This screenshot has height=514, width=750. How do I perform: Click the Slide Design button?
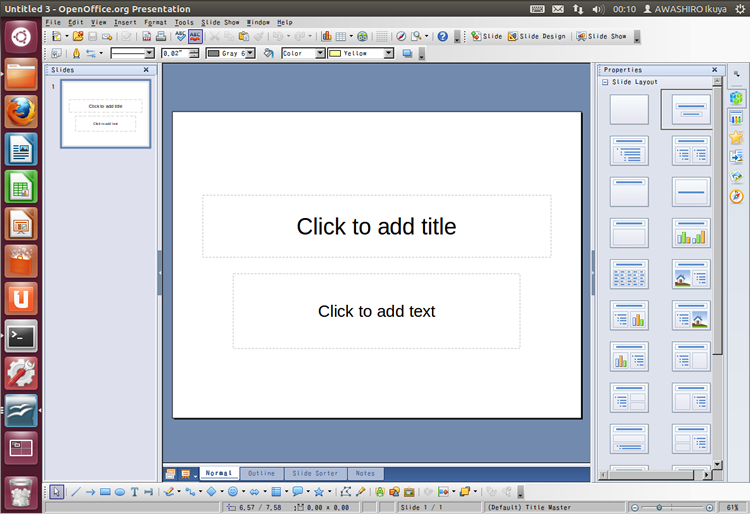[x=537, y=36]
